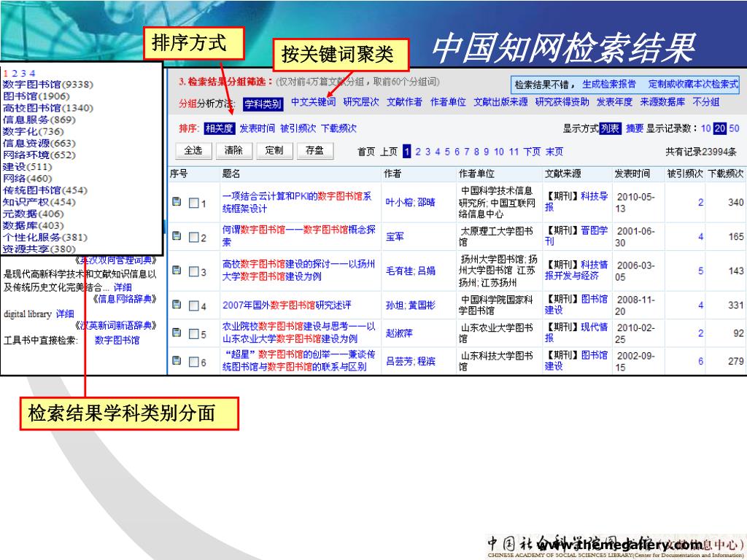Sort results by 相关度

pyautogui.click(x=219, y=128)
